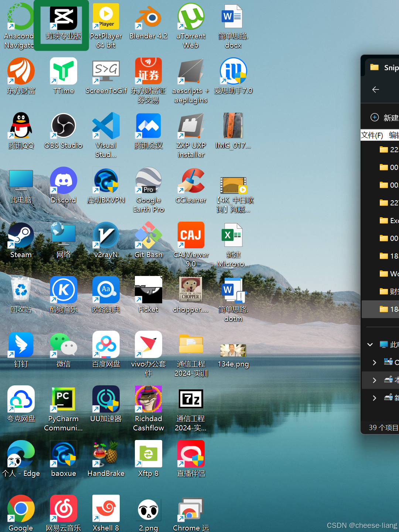The width and height of the screenshot is (399, 532).
Task: Expand the last drive node chevron
Action: (x=375, y=398)
